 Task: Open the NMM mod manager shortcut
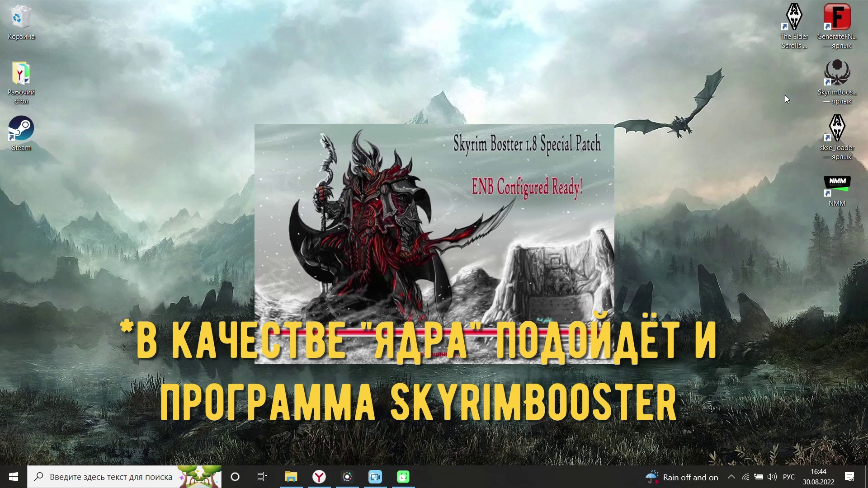[x=837, y=191]
